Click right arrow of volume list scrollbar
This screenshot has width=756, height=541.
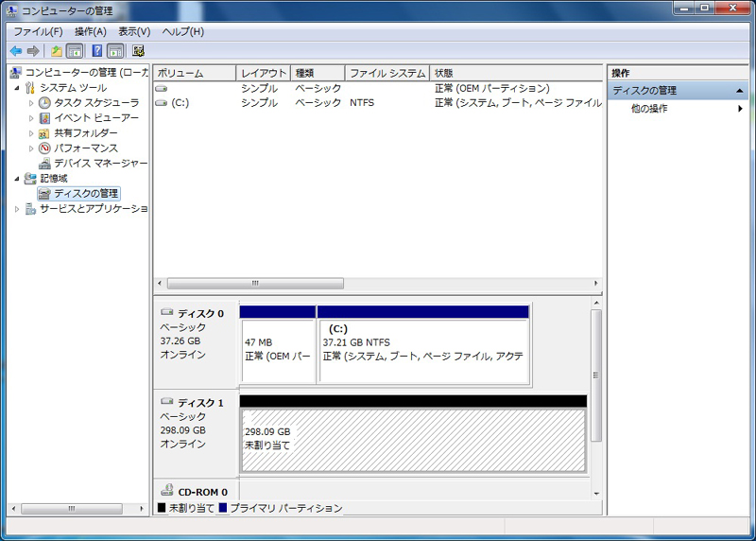596,284
